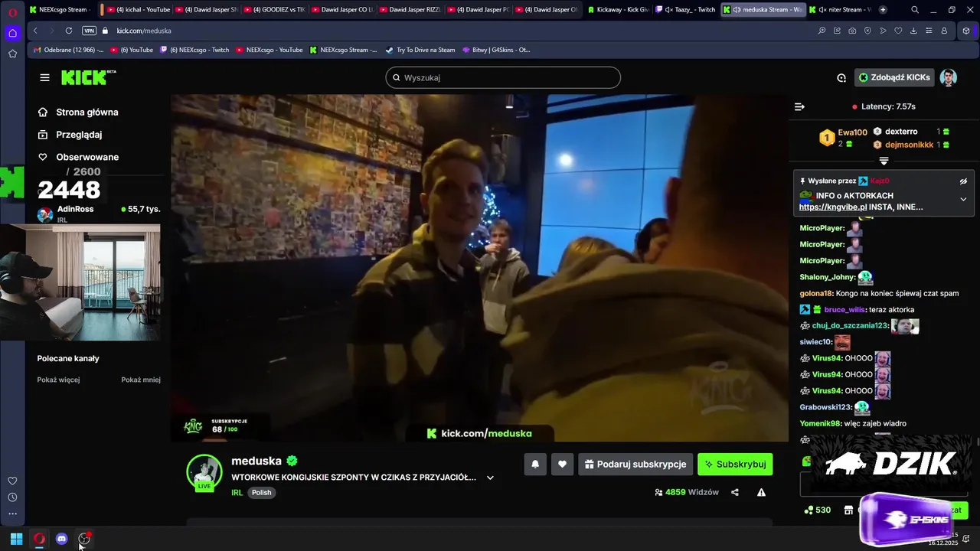Click meduska channel avatar with LIVE badge
This screenshot has width=980, height=551.
204,472
